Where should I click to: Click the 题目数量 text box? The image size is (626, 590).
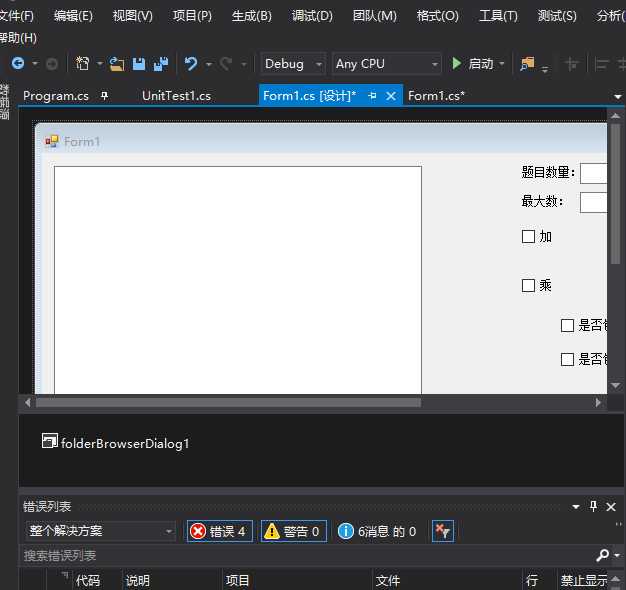pos(594,173)
